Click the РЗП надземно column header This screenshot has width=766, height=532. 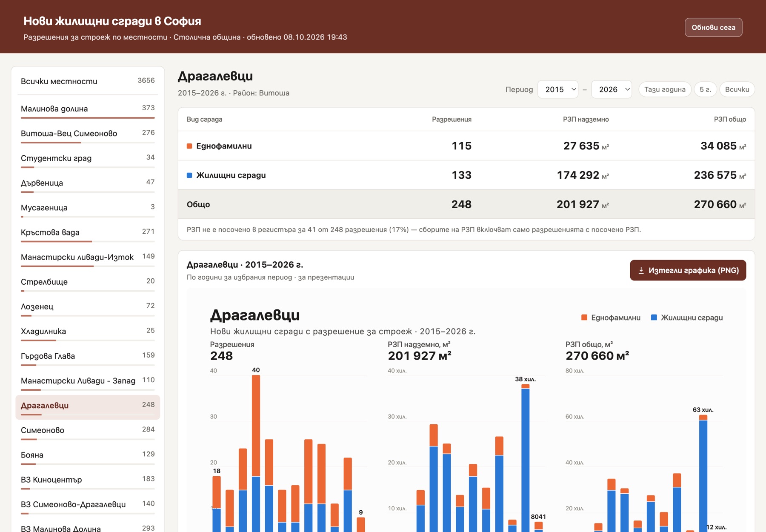[x=586, y=119]
